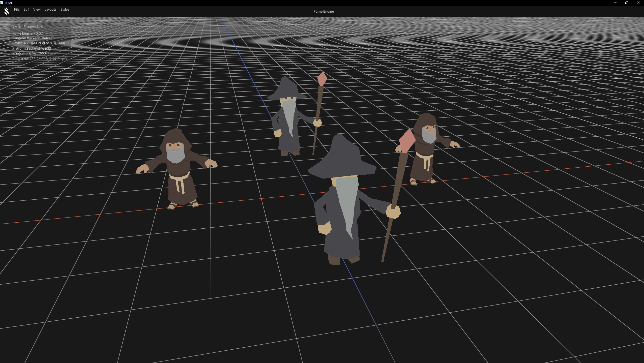Restore down the FUME window
The image size is (644, 363).
pos(627,3)
